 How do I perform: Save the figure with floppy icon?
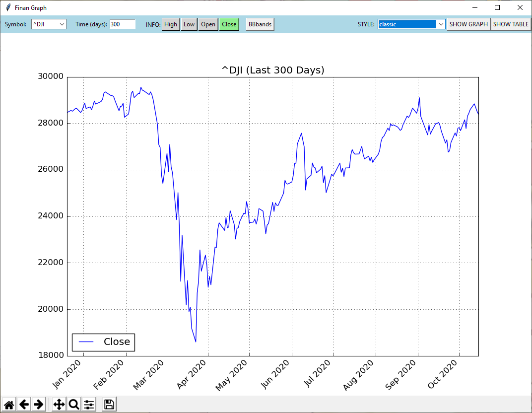coord(109,404)
